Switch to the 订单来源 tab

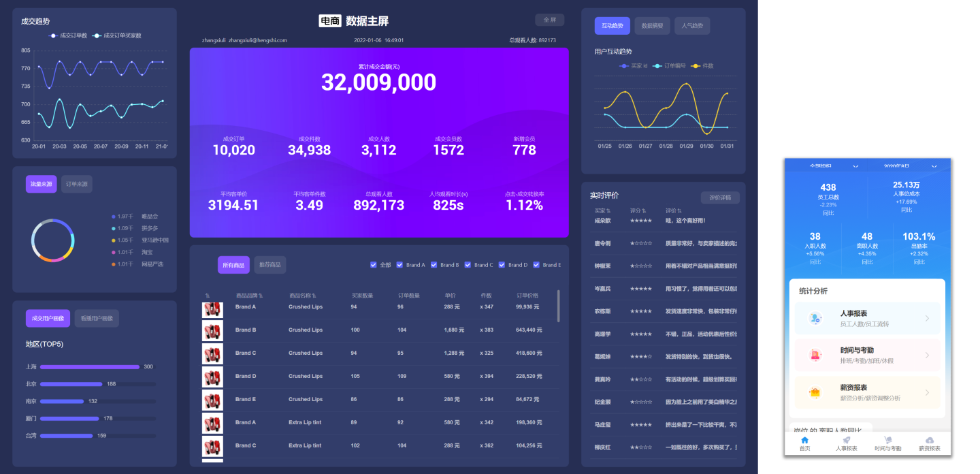click(x=77, y=184)
